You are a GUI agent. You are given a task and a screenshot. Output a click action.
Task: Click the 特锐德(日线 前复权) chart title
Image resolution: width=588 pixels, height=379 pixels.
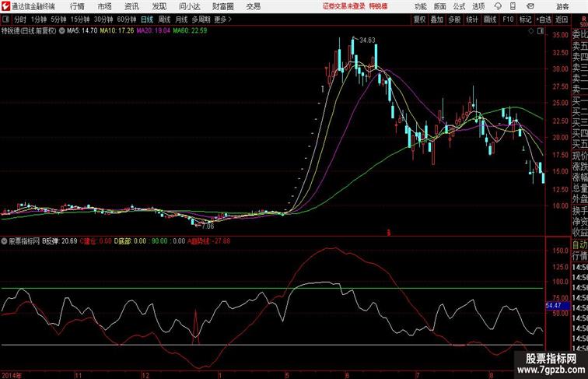coord(29,31)
